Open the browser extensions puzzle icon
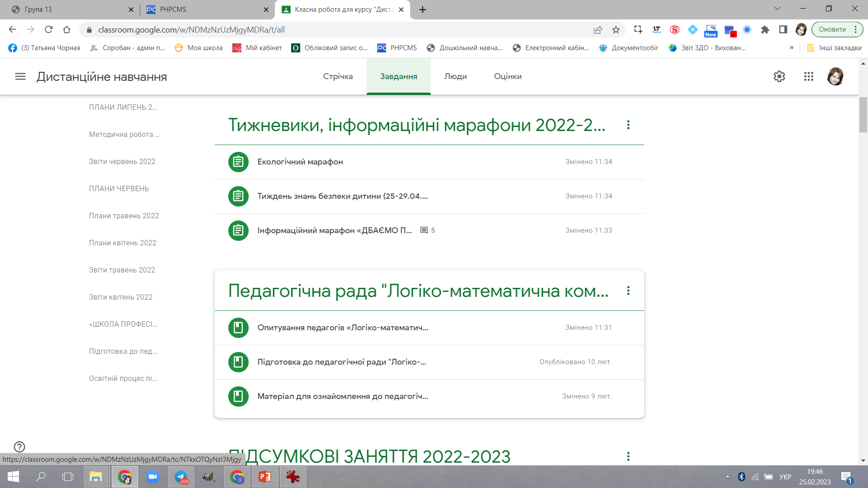The height and width of the screenshot is (488, 868). pos(765,30)
